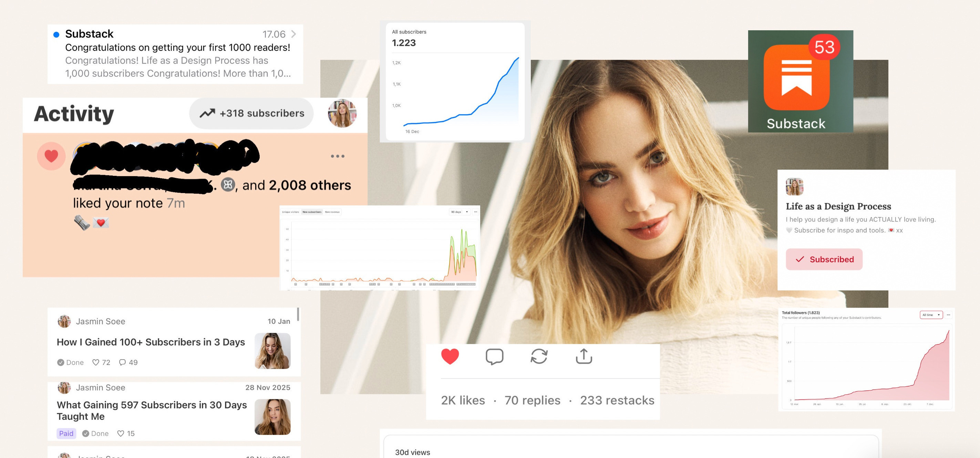This screenshot has width=980, height=458.
Task: Click the +318 subscribers pill button
Action: (x=251, y=113)
